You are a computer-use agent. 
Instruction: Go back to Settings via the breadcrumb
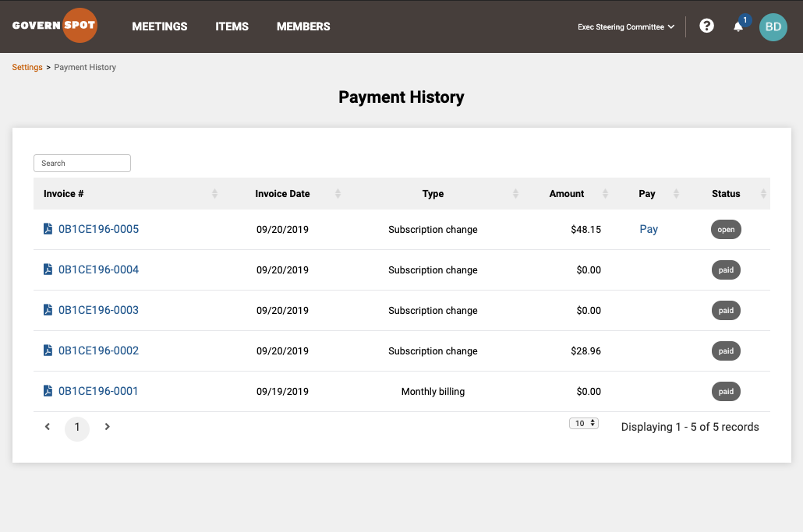27,67
